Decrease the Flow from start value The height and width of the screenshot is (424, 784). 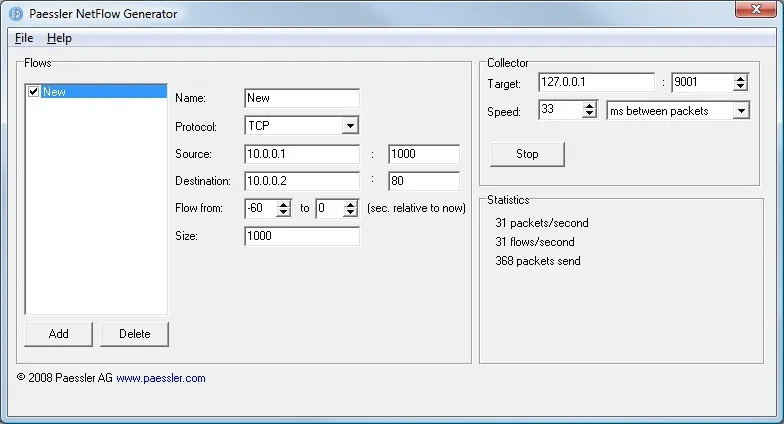point(284,212)
